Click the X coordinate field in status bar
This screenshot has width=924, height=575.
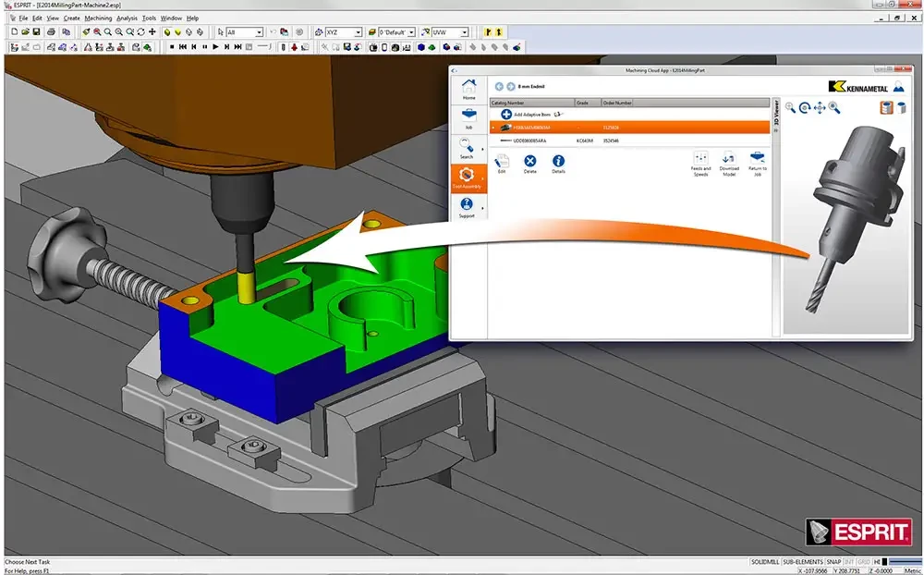[814, 571]
